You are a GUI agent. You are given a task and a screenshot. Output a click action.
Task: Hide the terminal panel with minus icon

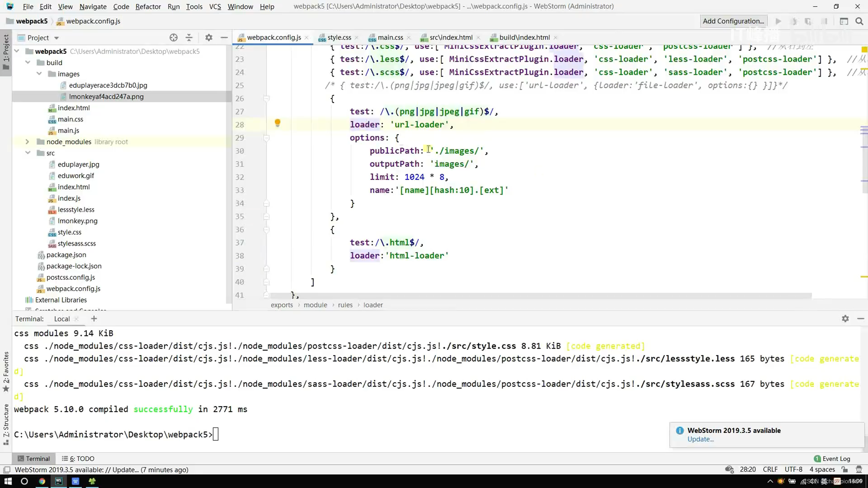[861, 318]
